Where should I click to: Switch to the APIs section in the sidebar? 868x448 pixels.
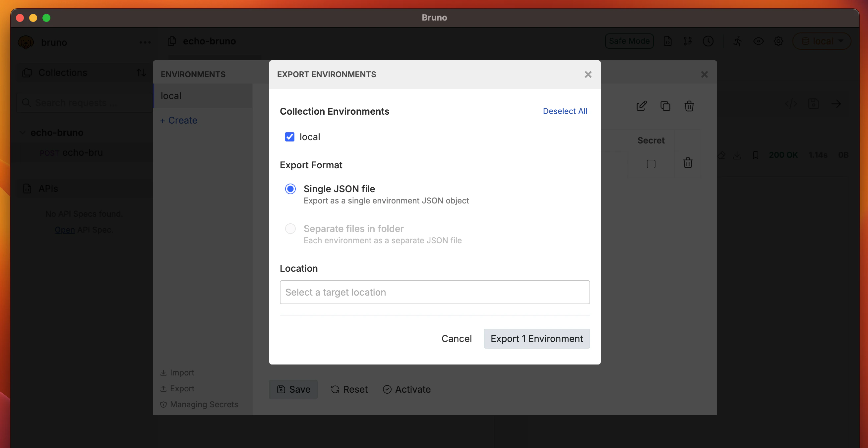pos(48,188)
